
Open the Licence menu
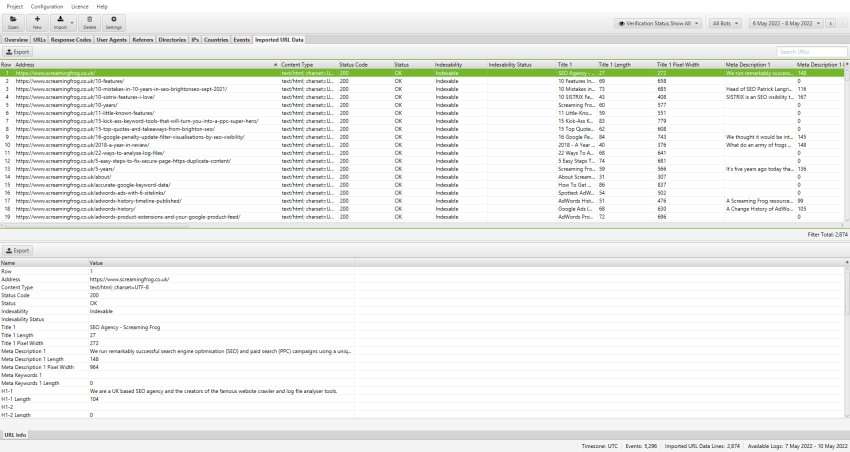(x=80, y=7)
